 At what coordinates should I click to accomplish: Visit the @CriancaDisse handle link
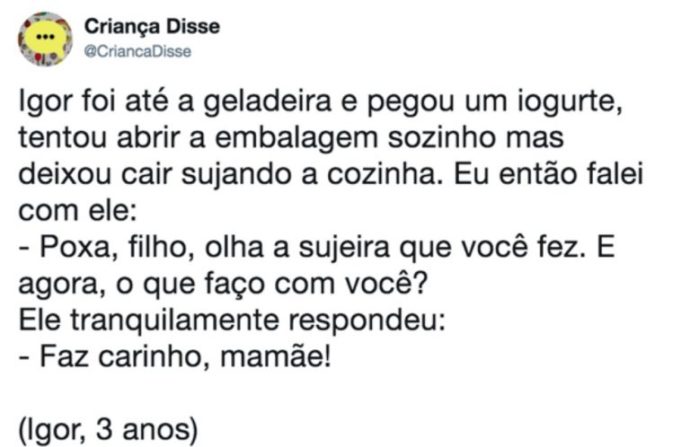click(x=138, y=51)
